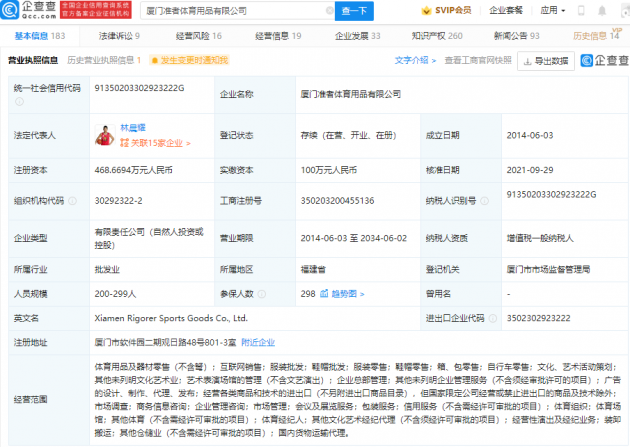Switch to 基本信息 183 tab
Image resolution: width=630 pixels, height=447 pixels.
(x=40, y=36)
